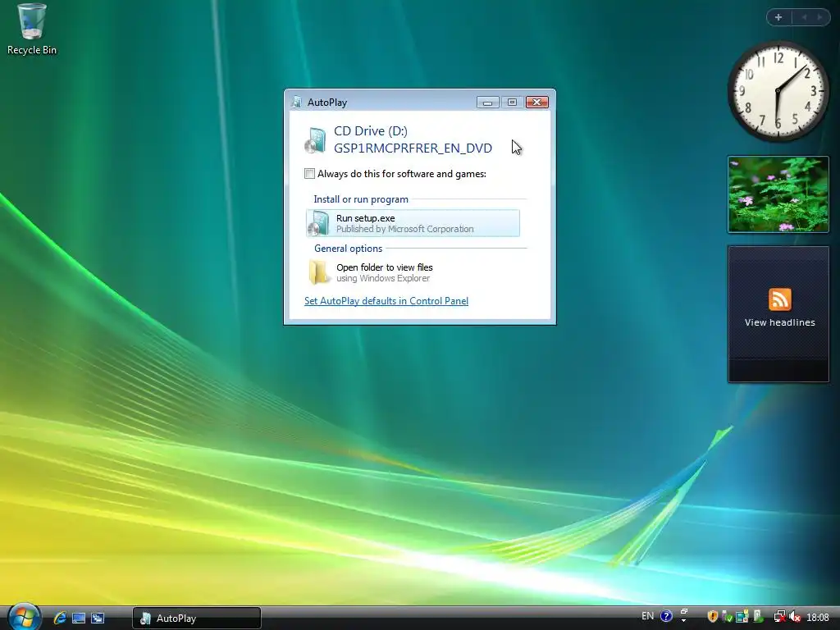Click the 18:08 taskbar clock
This screenshot has height=630, width=840.
pyautogui.click(x=818, y=618)
